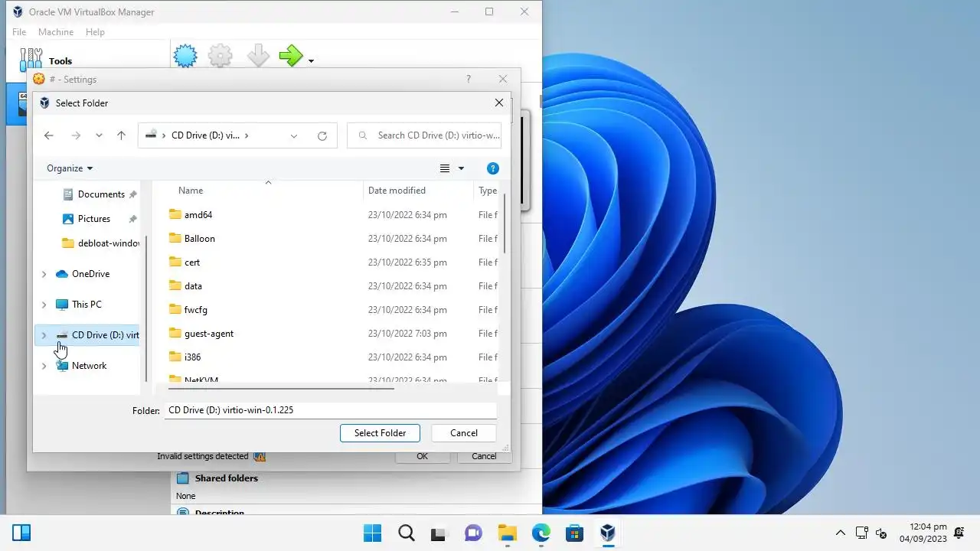Viewport: 980px width, 551px height.
Task: Select the guest-agent folder
Action: (208, 334)
